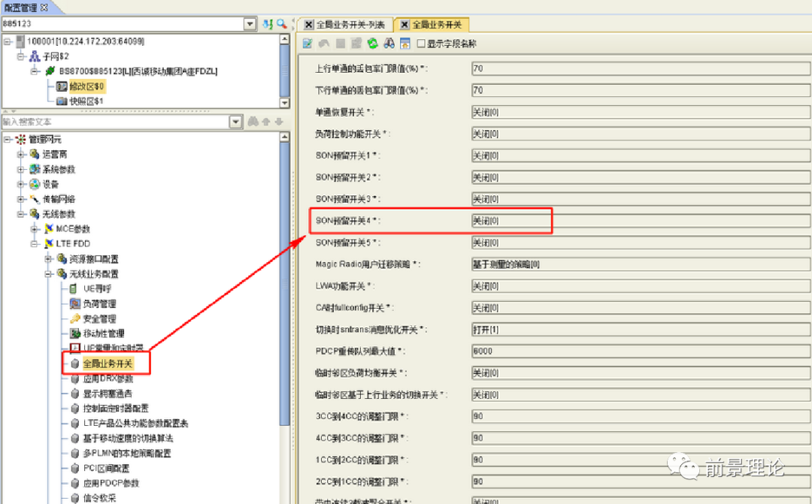Open the 885123 combo box dropdown arrow

pos(250,24)
